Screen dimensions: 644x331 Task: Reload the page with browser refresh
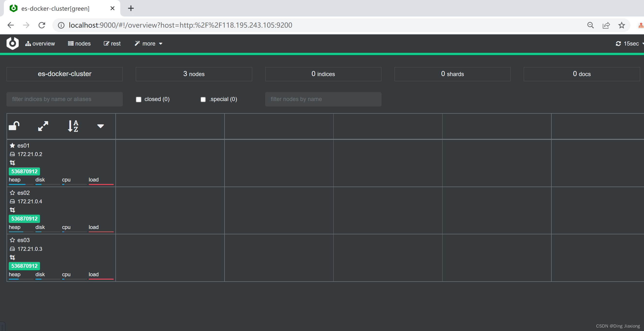tap(42, 25)
